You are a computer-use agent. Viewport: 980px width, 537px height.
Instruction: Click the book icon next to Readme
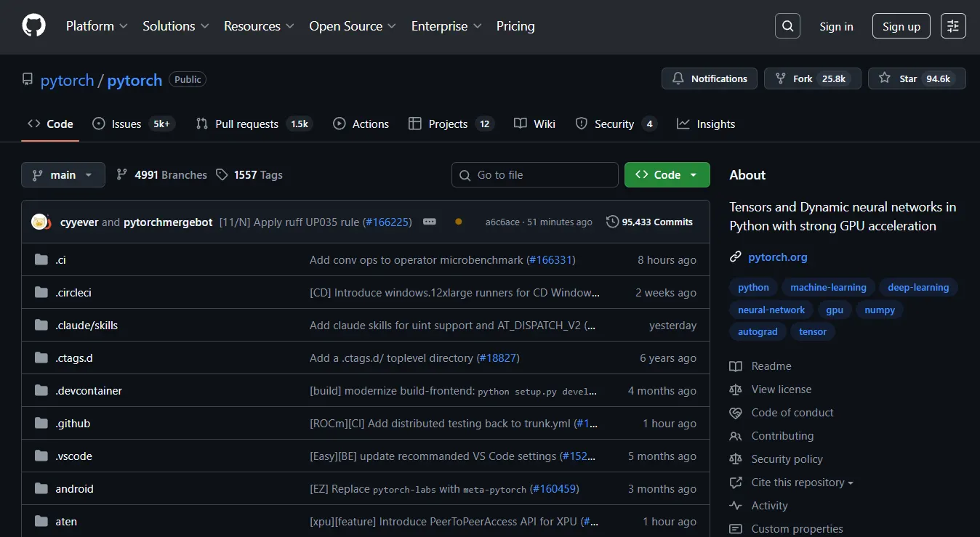pyautogui.click(x=736, y=366)
